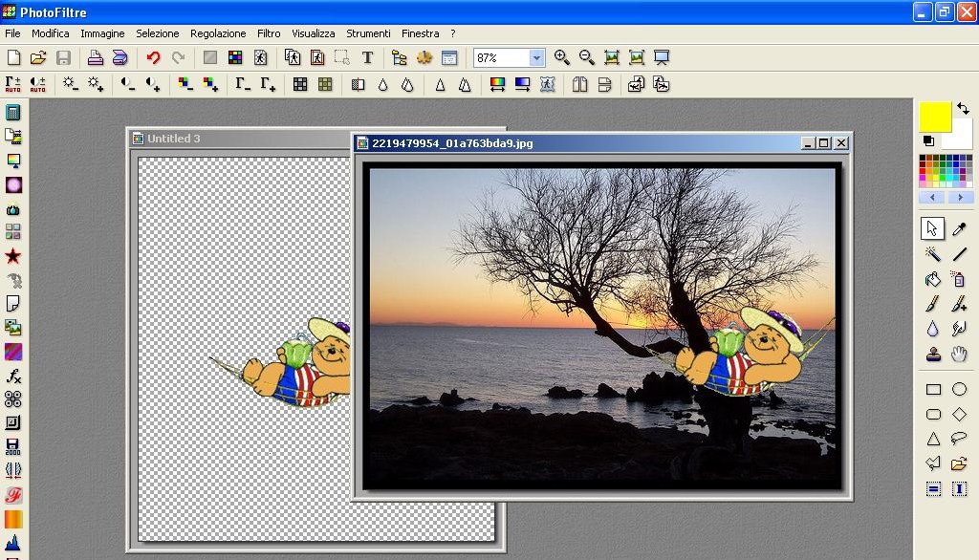Activate the Untitled 3 window title bar
The width and height of the screenshot is (979, 560).
tap(239, 139)
